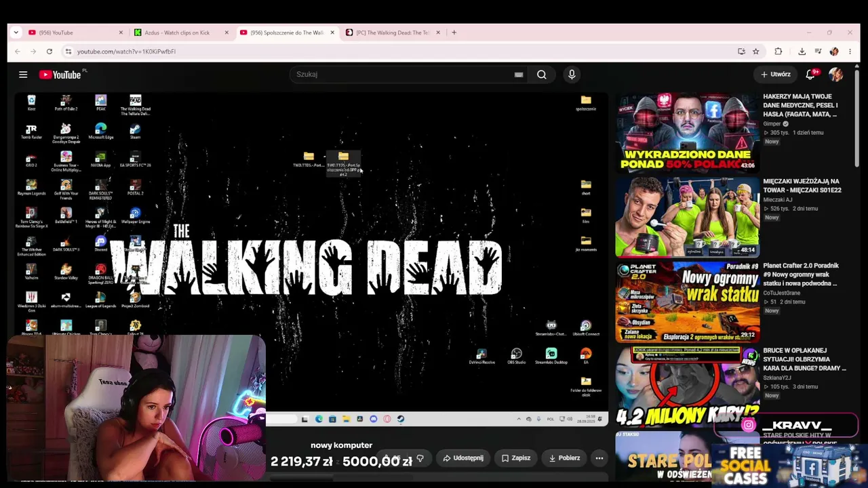This screenshot has width=868, height=488.
Task: Click the 'nowy komputer' donation goal text
Action: click(x=342, y=445)
